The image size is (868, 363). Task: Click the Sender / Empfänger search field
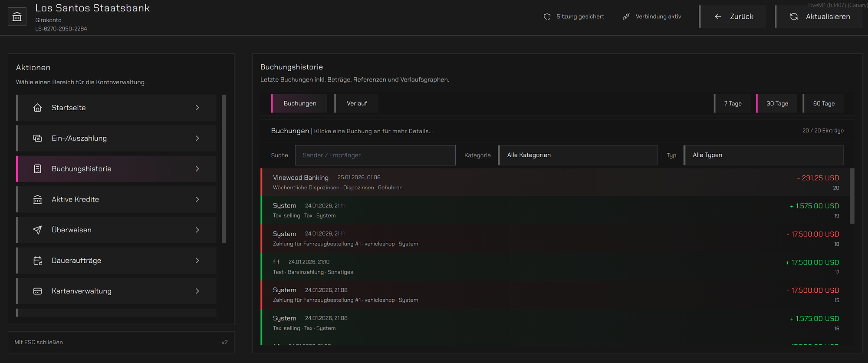click(x=375, y=155)
